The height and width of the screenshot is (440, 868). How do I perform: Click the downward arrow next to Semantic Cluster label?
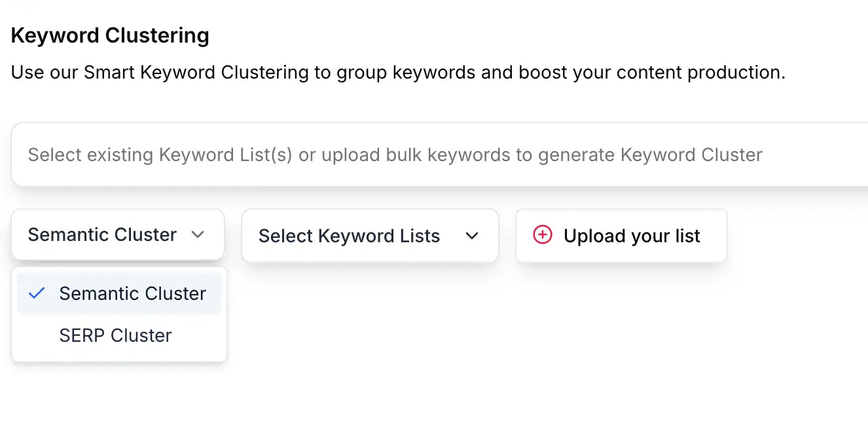coord(198,234)
